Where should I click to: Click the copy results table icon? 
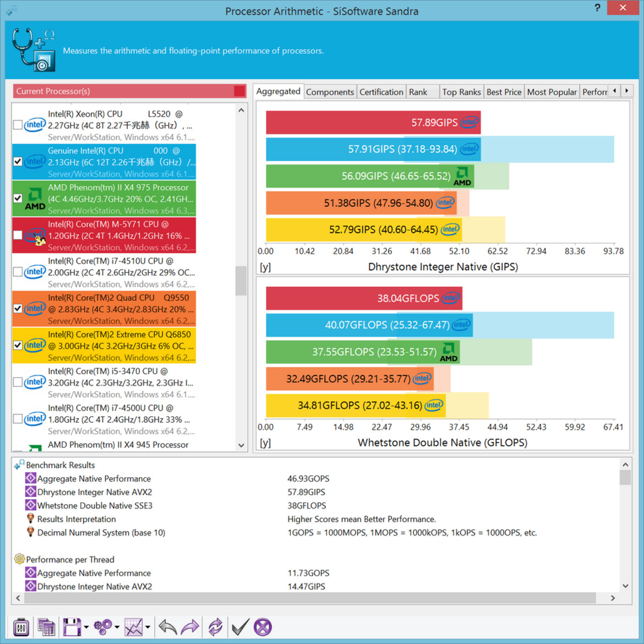coord(46,627)
